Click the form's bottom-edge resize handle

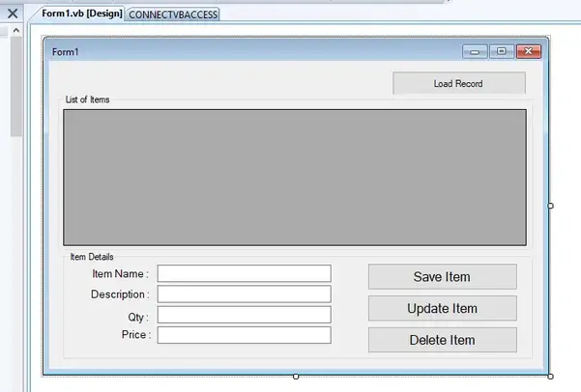pyautogui.click(x=296, y=376)
